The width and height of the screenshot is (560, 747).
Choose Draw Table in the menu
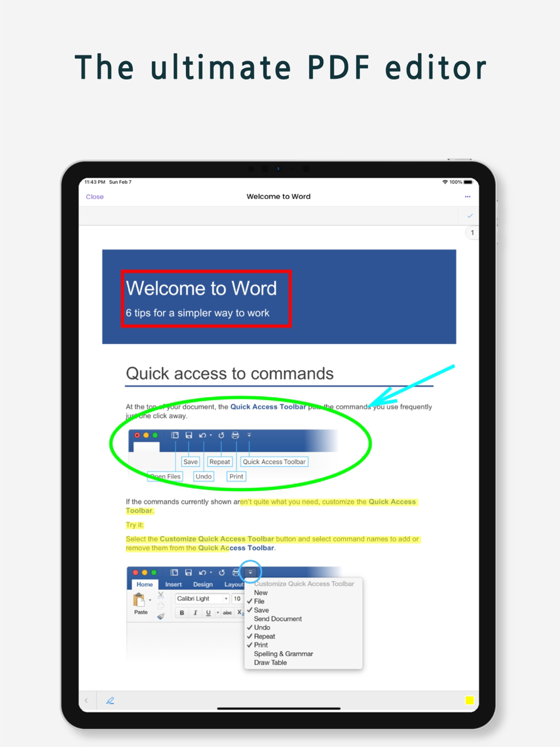point(270,662)
